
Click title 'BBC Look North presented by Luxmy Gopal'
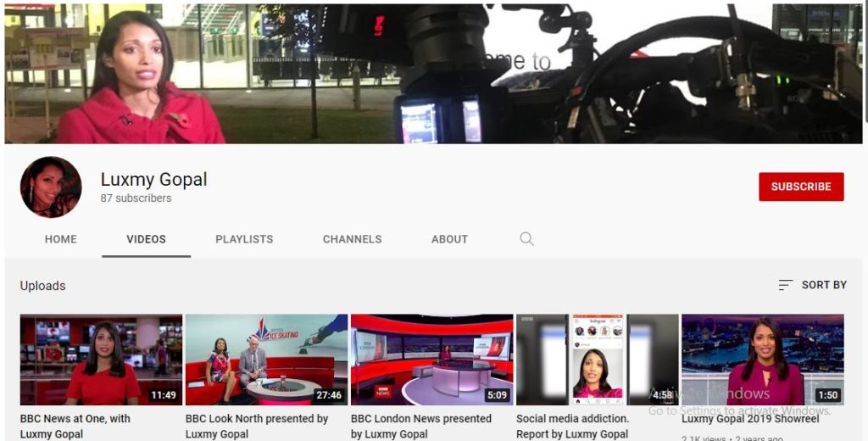(257, 426)
